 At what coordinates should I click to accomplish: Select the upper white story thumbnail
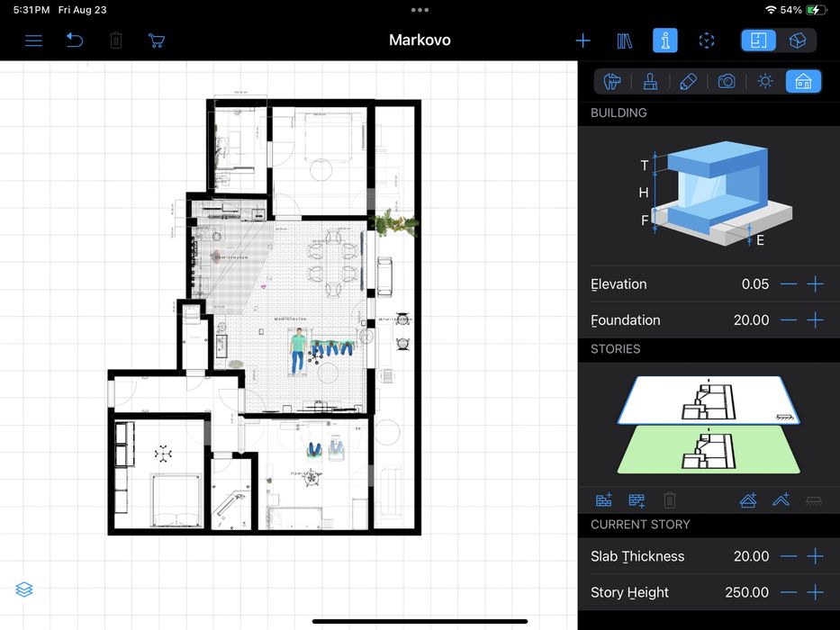(x=709, y=400)
